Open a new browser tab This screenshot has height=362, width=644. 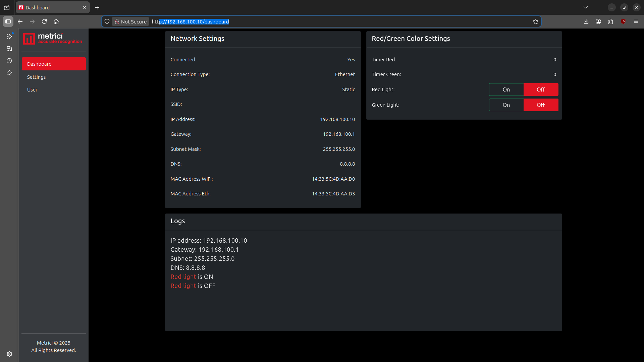tap(97, 7)
